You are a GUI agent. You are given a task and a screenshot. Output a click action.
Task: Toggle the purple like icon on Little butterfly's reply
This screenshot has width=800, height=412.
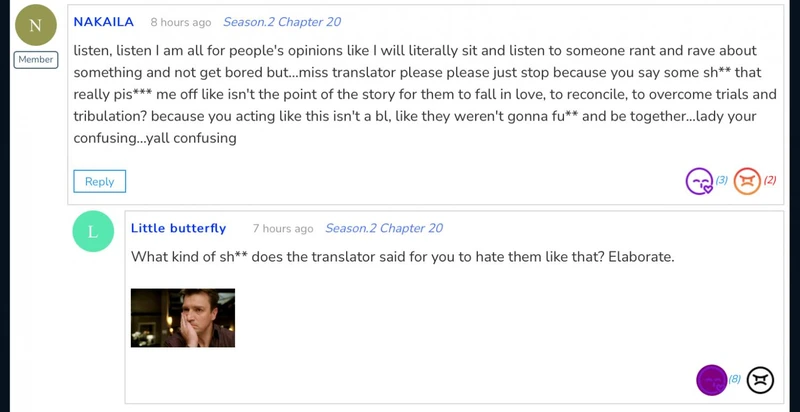point(711,380)
